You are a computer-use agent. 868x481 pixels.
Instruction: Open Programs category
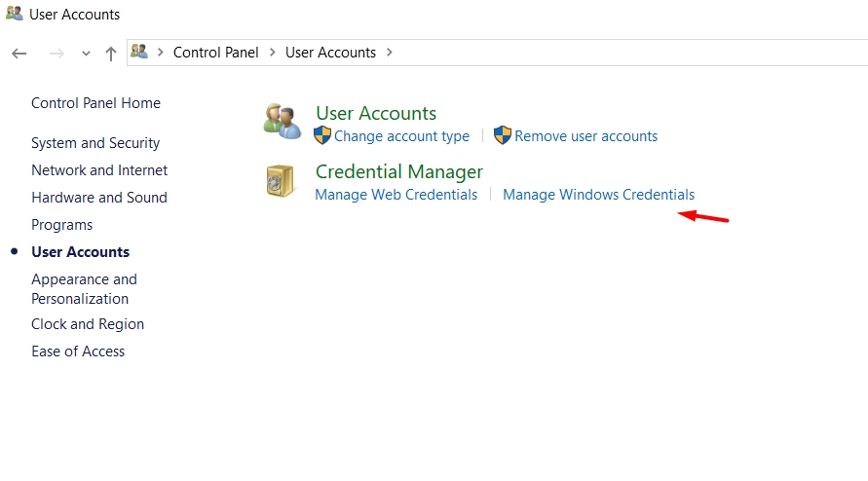tap(62, 225)
